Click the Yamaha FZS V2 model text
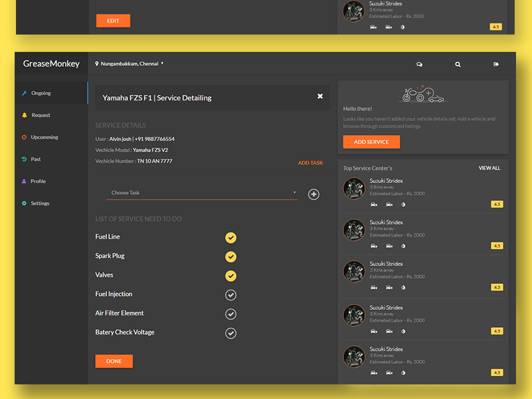The width and height of the screenshot is (532, 399). 150,150
